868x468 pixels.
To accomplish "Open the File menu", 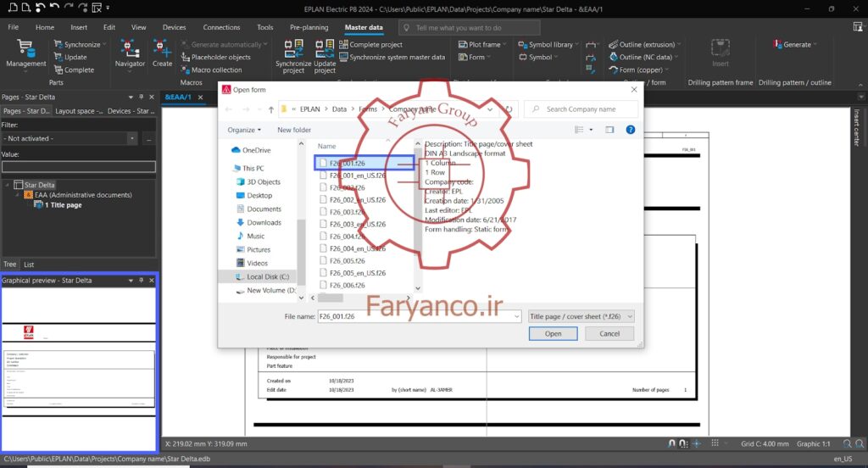I will [14, 27].
